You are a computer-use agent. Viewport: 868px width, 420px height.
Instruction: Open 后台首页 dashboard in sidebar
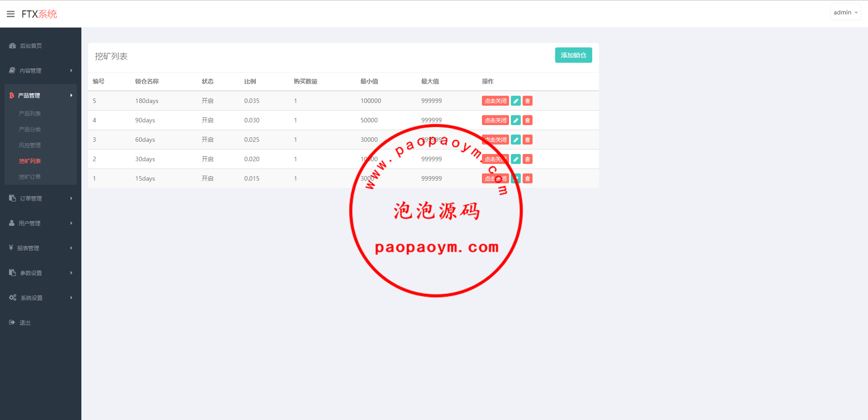tap(41, 46)
